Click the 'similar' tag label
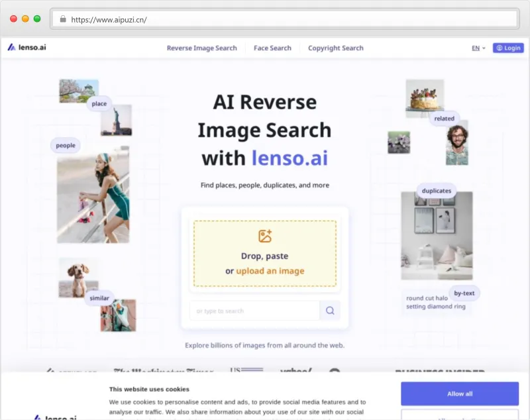This screenshot has width=530, height=420. [99, 298]
